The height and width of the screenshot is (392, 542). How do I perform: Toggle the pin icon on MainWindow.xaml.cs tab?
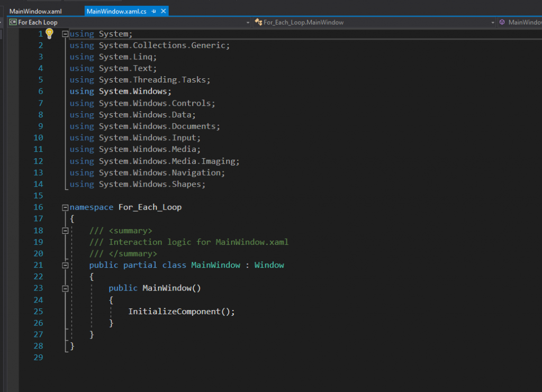click(153, 11)
